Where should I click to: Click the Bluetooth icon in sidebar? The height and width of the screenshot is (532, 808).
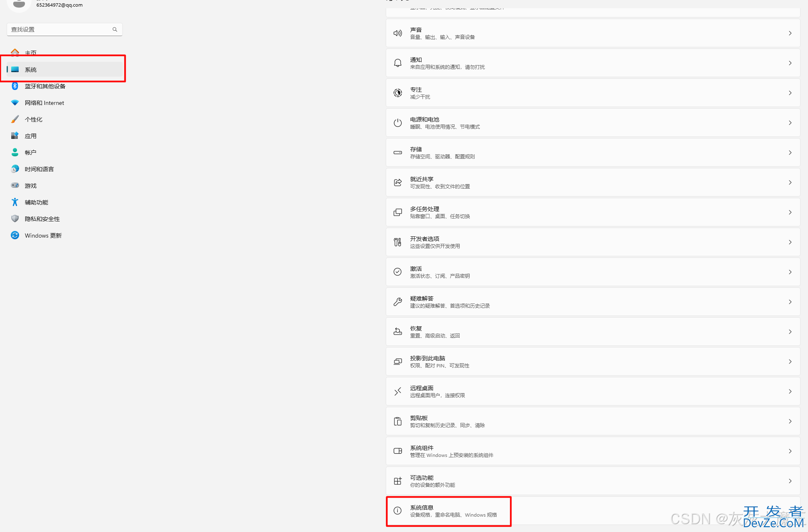(x=15, y=86)
